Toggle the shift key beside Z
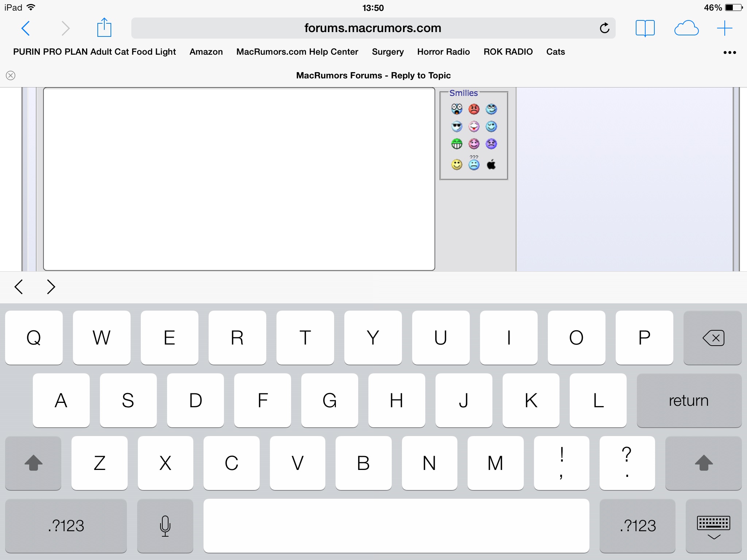 (33, 463)
